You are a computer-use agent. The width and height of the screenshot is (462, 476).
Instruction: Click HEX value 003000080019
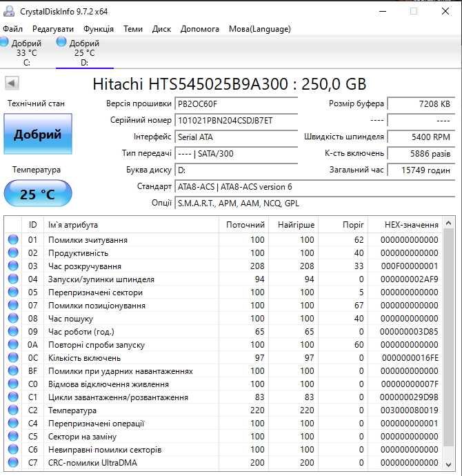[x=409, y=410]
